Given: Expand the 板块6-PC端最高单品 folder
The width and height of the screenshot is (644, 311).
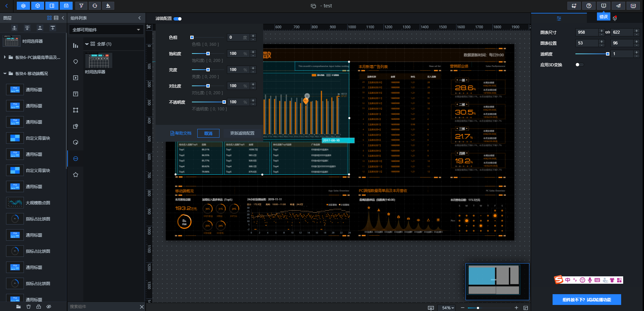Looking at the screenshot, I should [5, 57].
